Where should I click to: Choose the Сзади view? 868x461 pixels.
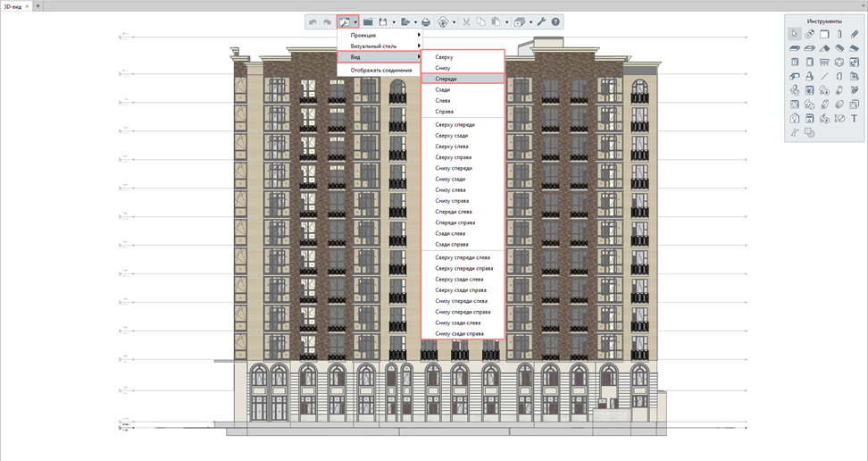(x=463, y=89)
